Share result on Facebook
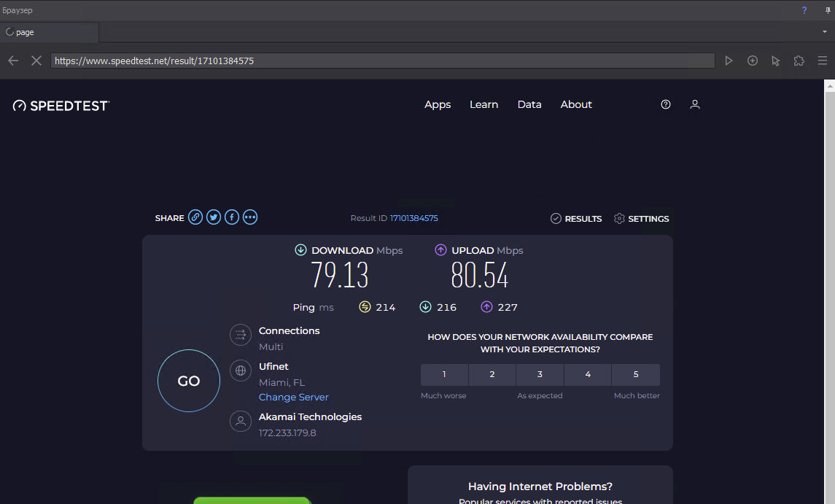835x504 pixels. (232, 217)
